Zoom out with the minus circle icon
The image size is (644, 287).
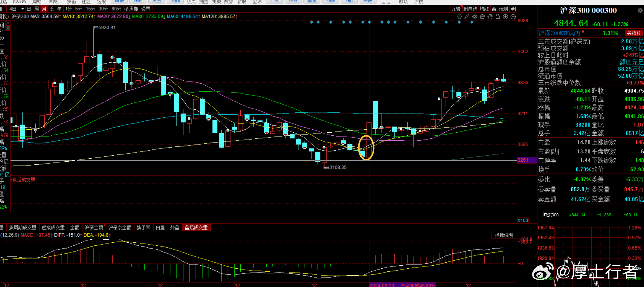(x=513, y=17)
